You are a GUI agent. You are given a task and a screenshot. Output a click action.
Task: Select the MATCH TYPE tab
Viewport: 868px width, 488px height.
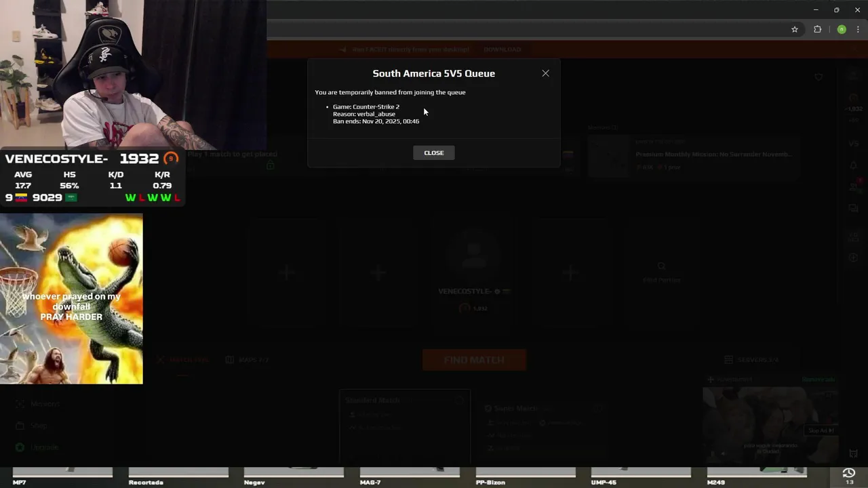[183, 360]
